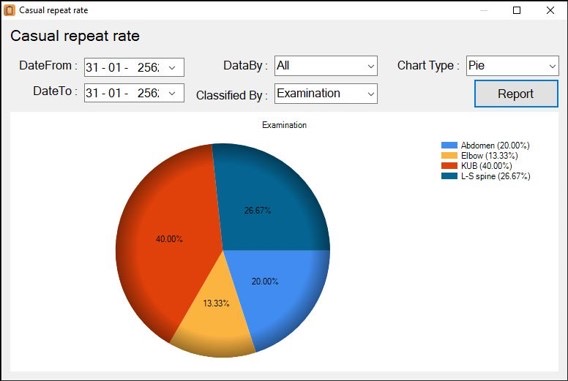Click the 'Elbow (13.33%)' legend label
This screenshot has height=381, width=568.
click(489, 155)
